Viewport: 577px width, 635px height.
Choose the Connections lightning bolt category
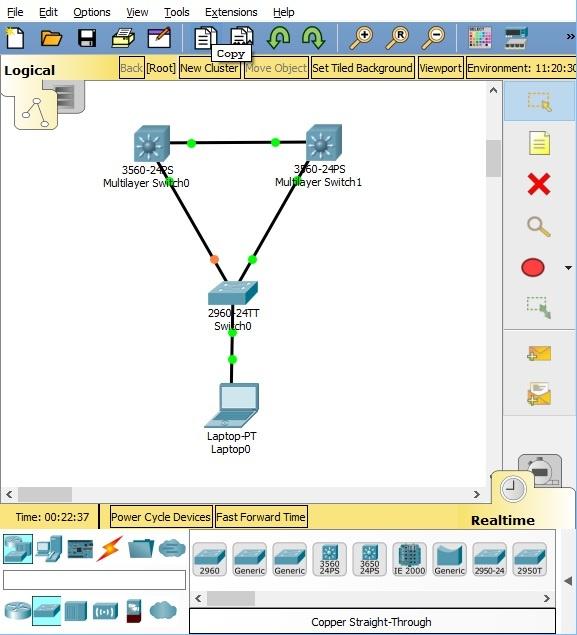110,548
